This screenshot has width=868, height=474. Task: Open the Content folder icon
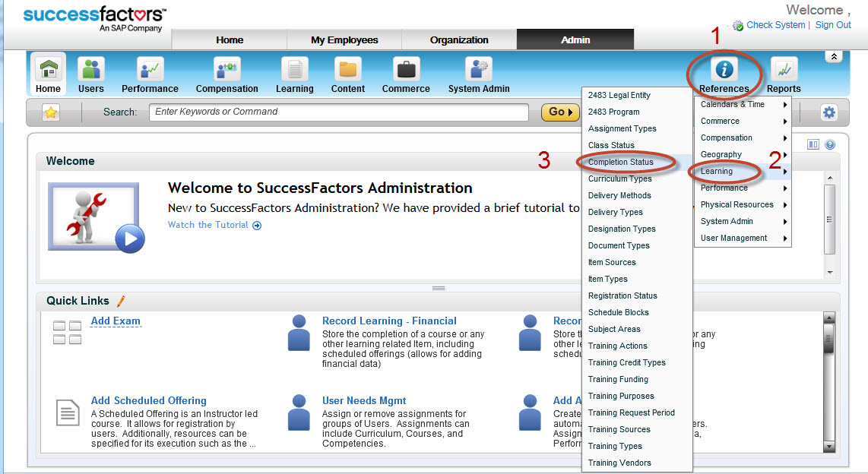347,70
